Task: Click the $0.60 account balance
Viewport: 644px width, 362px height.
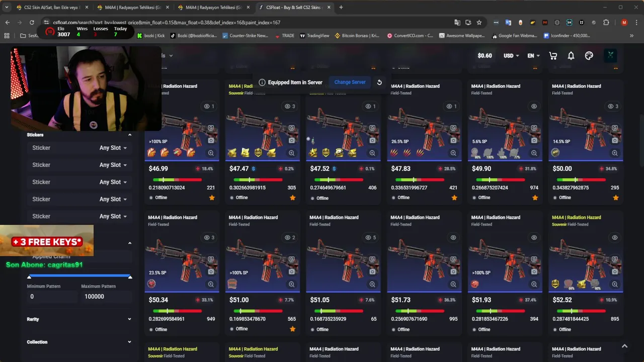Action: [485, 56]
